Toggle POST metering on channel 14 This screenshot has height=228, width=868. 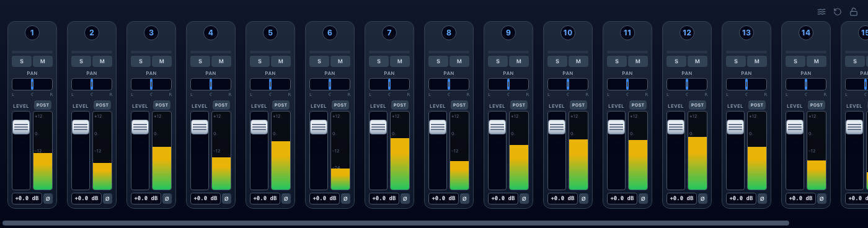(817, 105)
